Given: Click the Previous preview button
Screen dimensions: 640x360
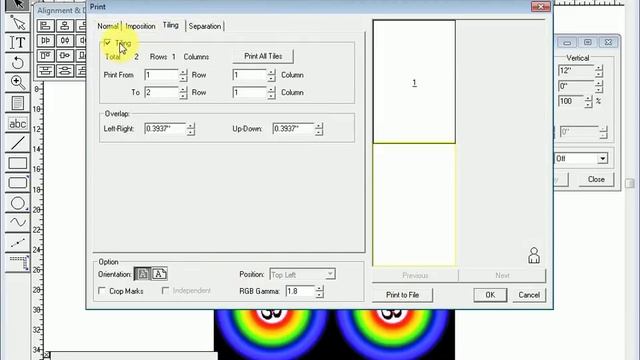Looking at the screenshot, I should click(x=415, y=276).
